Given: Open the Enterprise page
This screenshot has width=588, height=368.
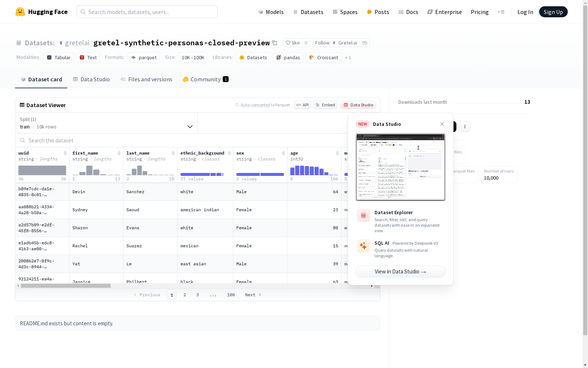Looking at the screenshot, I should pos(445,12).
